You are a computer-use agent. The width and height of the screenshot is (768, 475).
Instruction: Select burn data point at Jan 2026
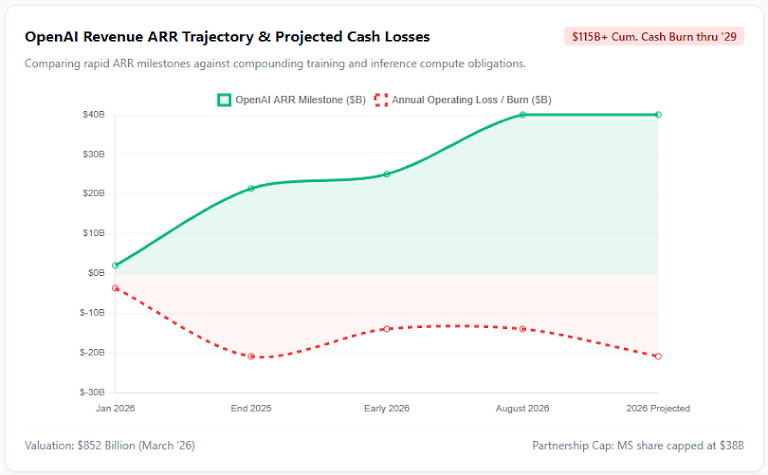[116, 288]
